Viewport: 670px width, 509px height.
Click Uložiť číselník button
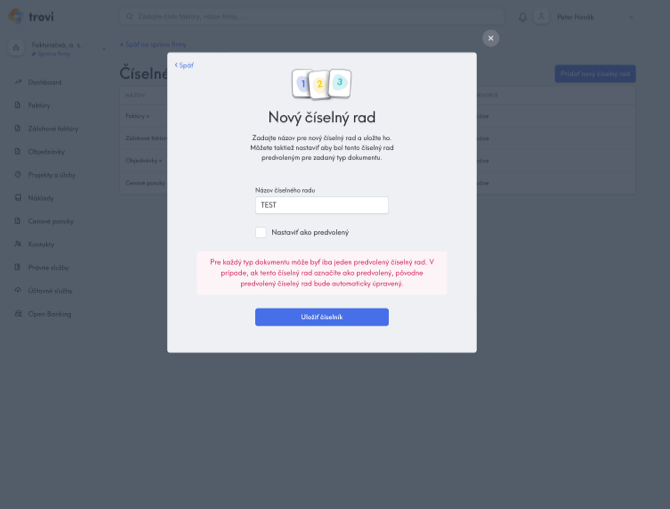click(x=322, y=317)
